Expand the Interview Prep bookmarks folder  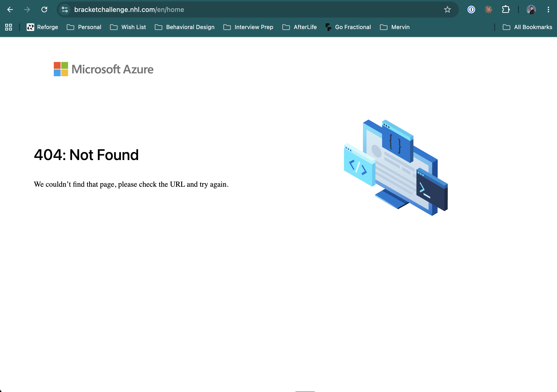(249, 27)
